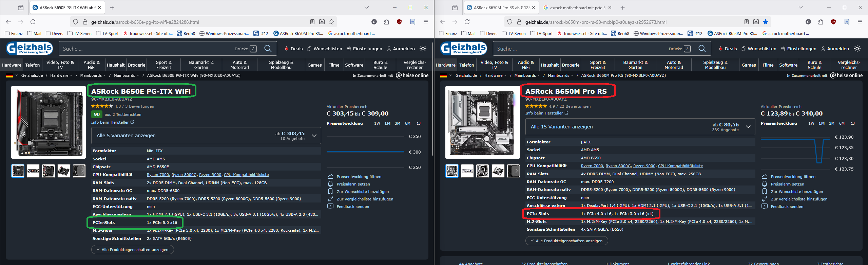Open heise online link in left page

(412, 75)
